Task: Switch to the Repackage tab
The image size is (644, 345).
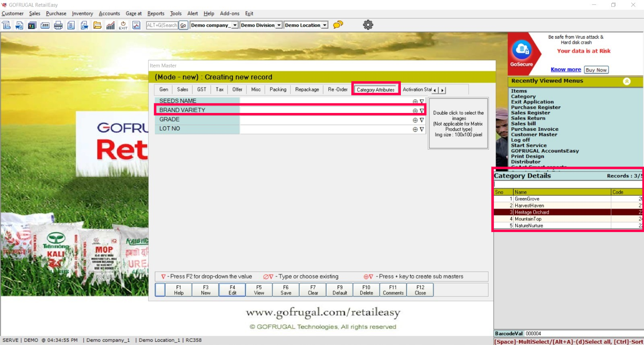Action: [x=307, y=89]
